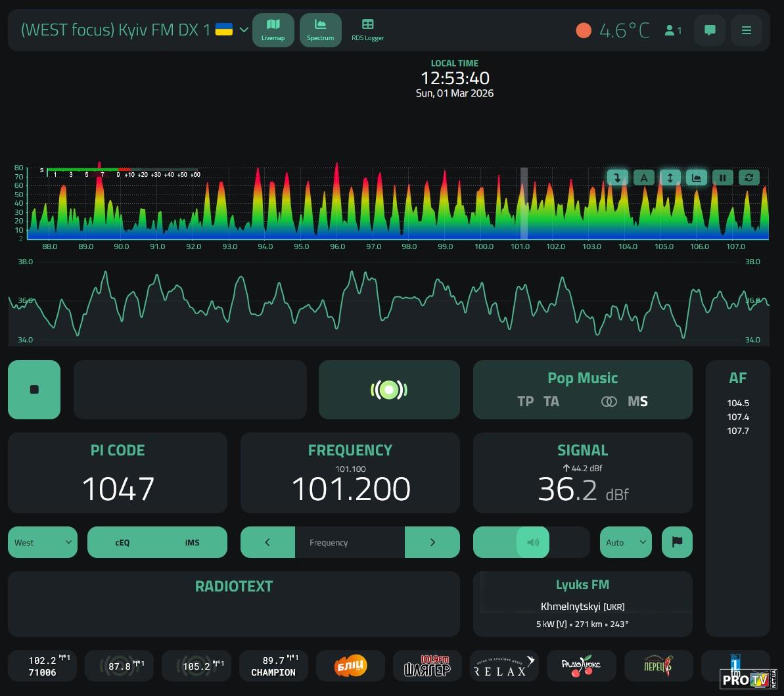
Task: Open the Auto bandwidth dropdown
Action: (625, 542)
